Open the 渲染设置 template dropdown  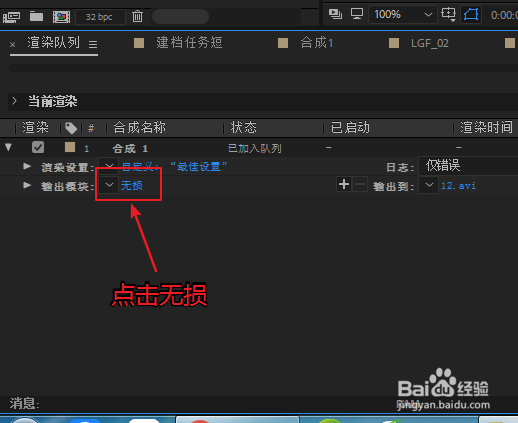(x=109, y=166)
